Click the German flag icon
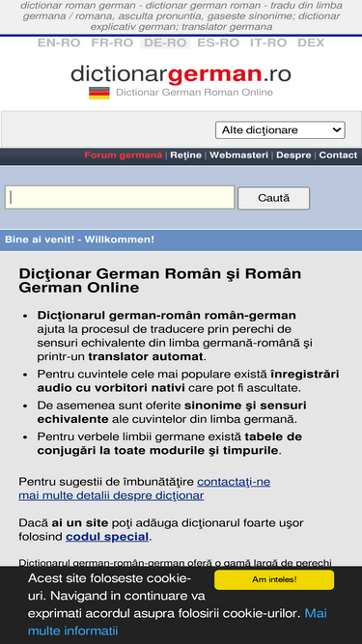The height and width of the screenshot is (644, 362). (x=99, y=93)
